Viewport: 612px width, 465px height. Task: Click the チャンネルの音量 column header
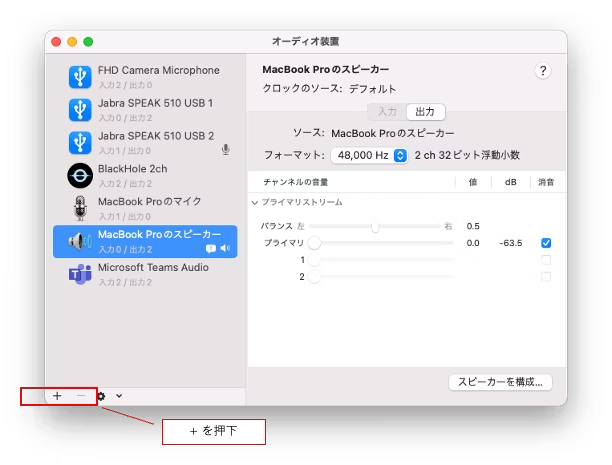295,182
